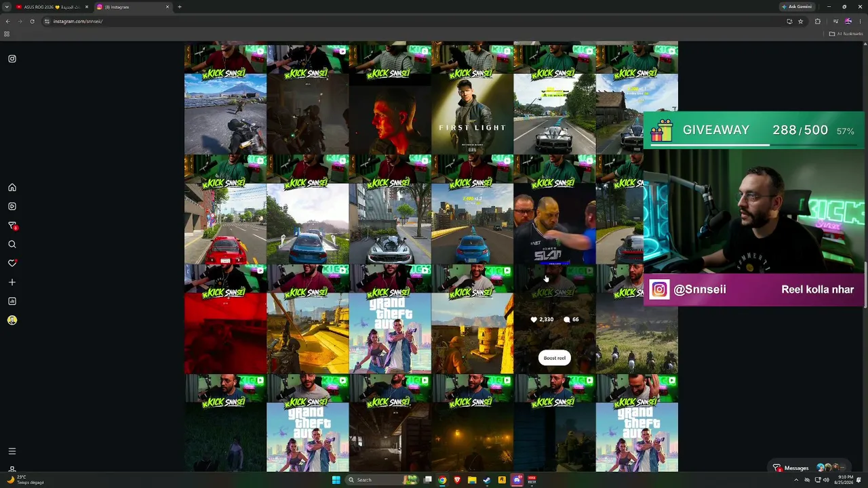Open profile via sidebar avatar

[x=12, y=320]
